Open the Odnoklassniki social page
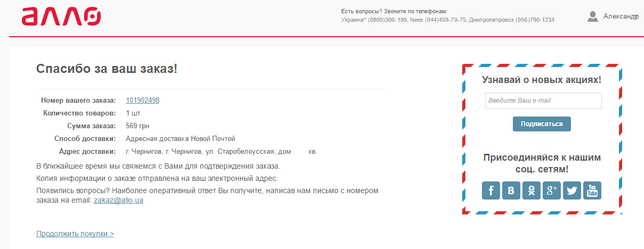644x249 pixels. coord(531,190)
